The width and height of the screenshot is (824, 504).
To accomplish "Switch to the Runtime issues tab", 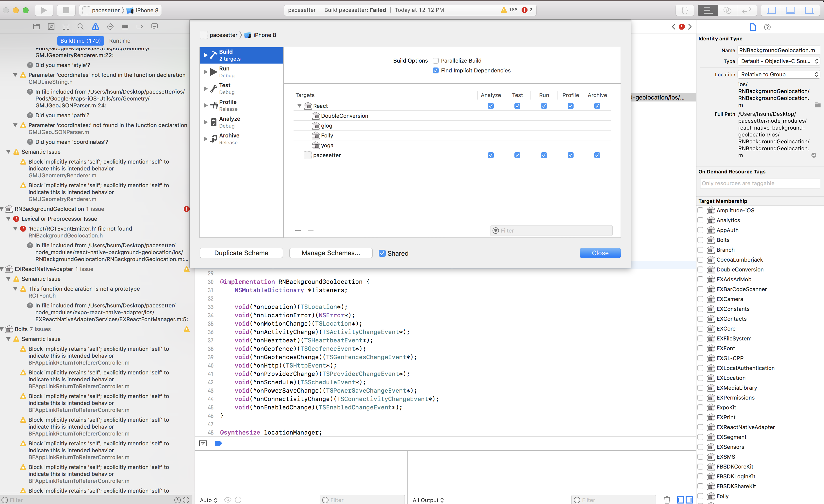I will pos(119,40).
